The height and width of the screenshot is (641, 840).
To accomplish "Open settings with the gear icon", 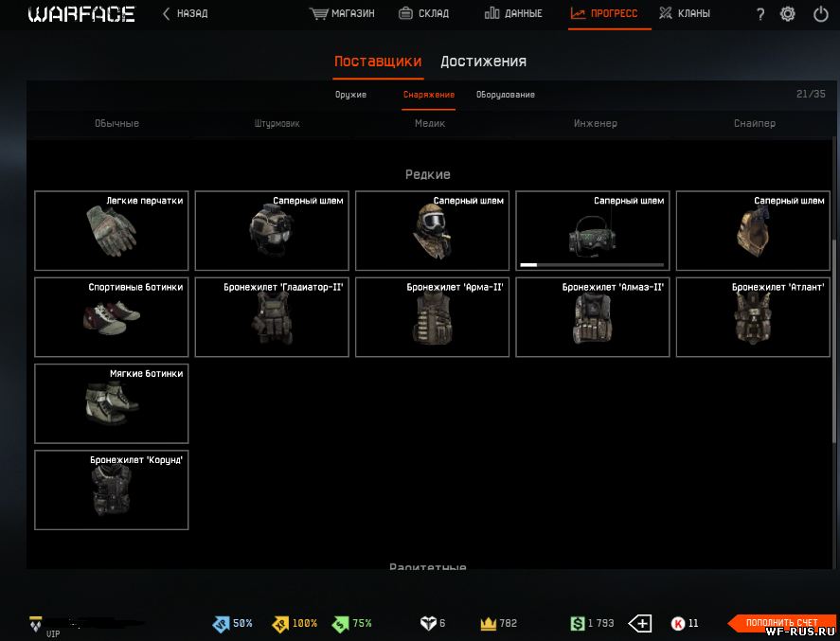I will click(x=788, y=14).
